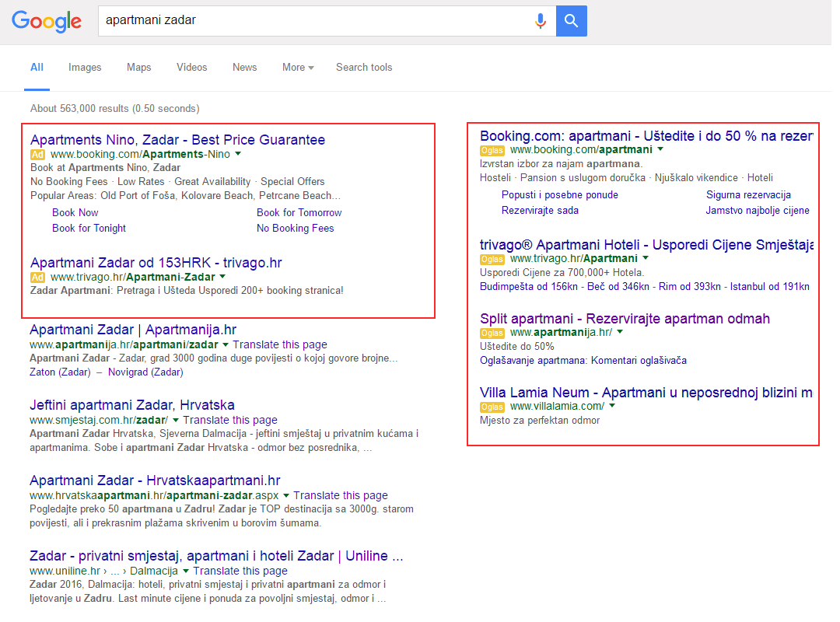Click the trivago city prices sitelinks line

click(645, 287)
